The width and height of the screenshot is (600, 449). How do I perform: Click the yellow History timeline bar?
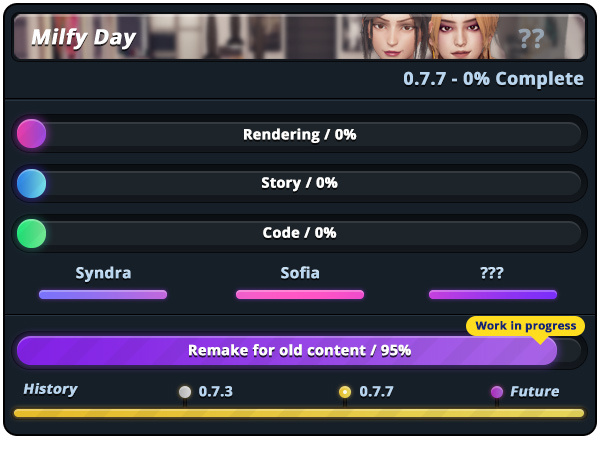pyautogui.click(x=299, y=413)
